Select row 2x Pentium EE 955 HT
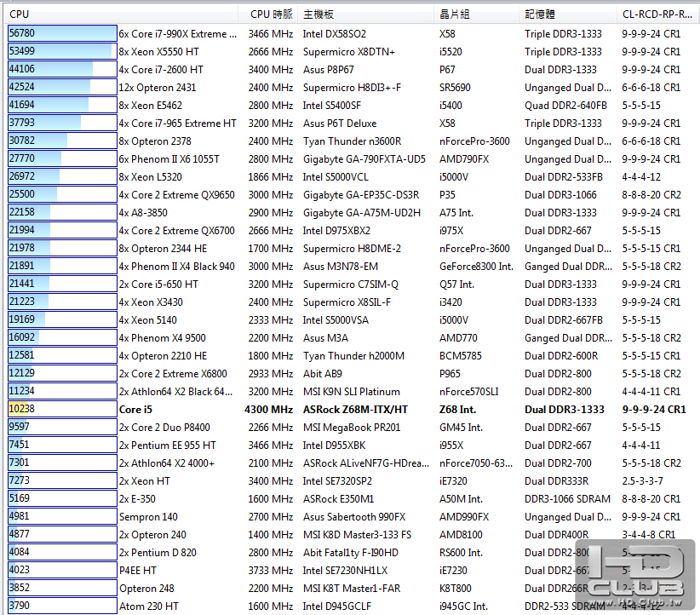This screenshot has height=615, width=700. [x=353, y=445]
